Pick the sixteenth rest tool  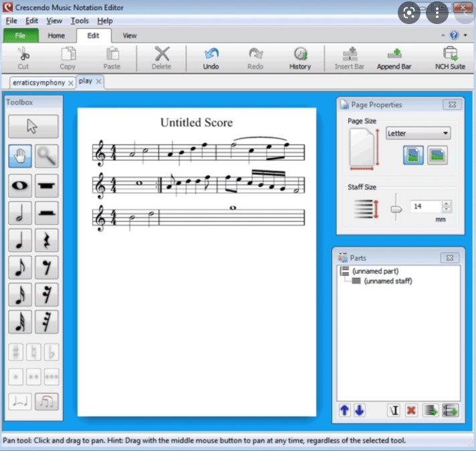coord(46,295)
